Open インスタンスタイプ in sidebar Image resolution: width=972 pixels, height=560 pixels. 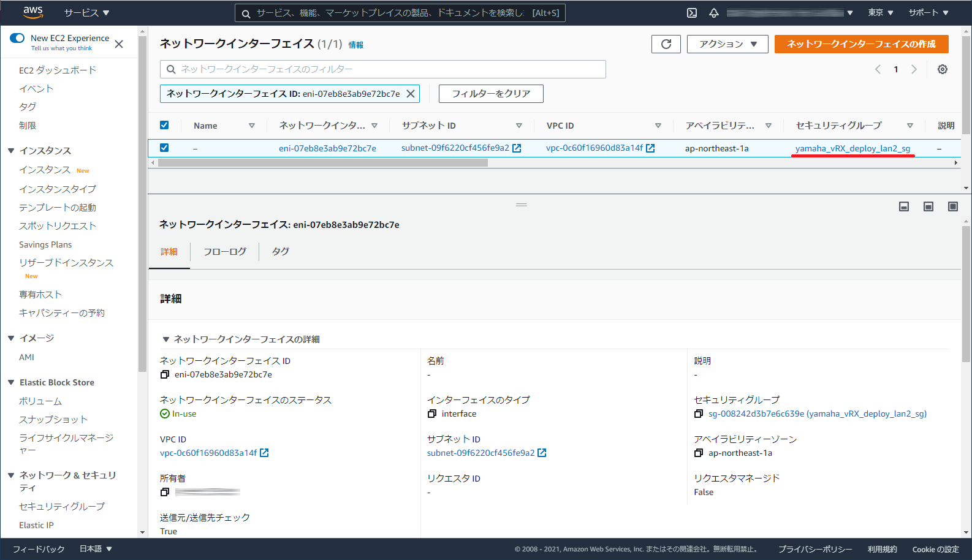tap(58, 189)
